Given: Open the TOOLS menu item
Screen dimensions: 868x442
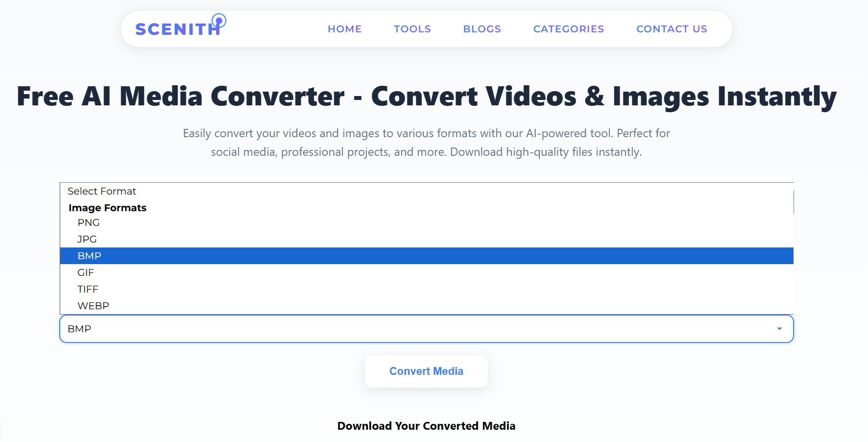Looking at the screenshot, I should pyautogui.click(x=412, y=29).
